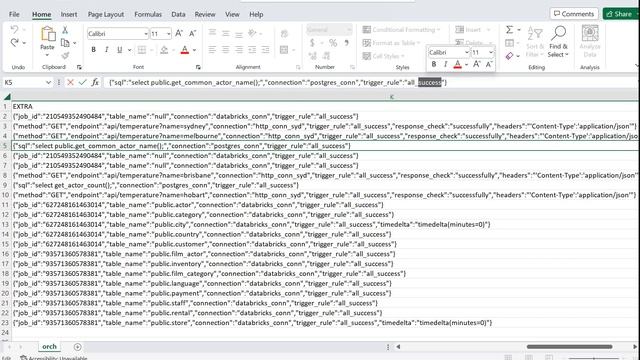Click the Undo arrow icon
Screen dimensions: 640x360
pyautogui.click(x=14, y=29)
